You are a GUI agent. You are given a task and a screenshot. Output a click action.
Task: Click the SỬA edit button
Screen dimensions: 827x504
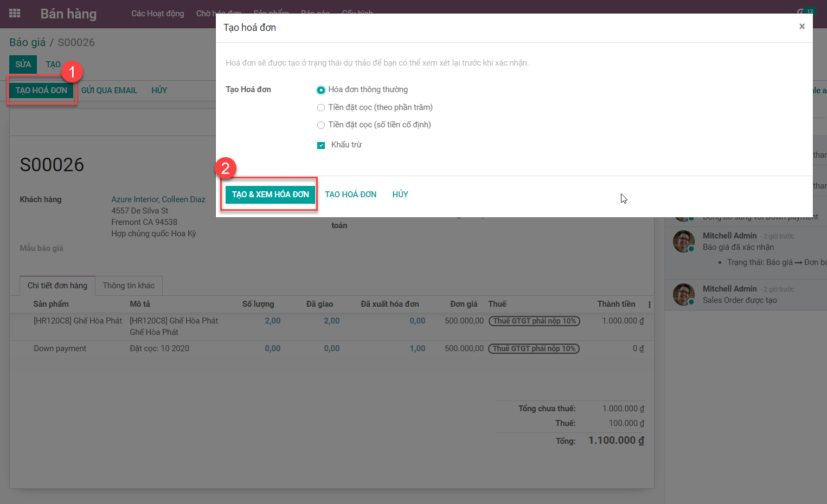[x=23, y=64]
